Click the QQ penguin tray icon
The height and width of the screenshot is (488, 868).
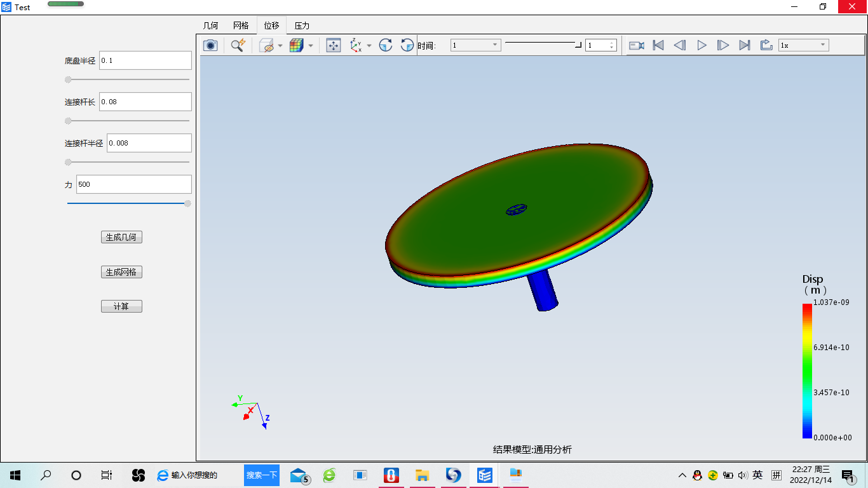tap(697, 475)
